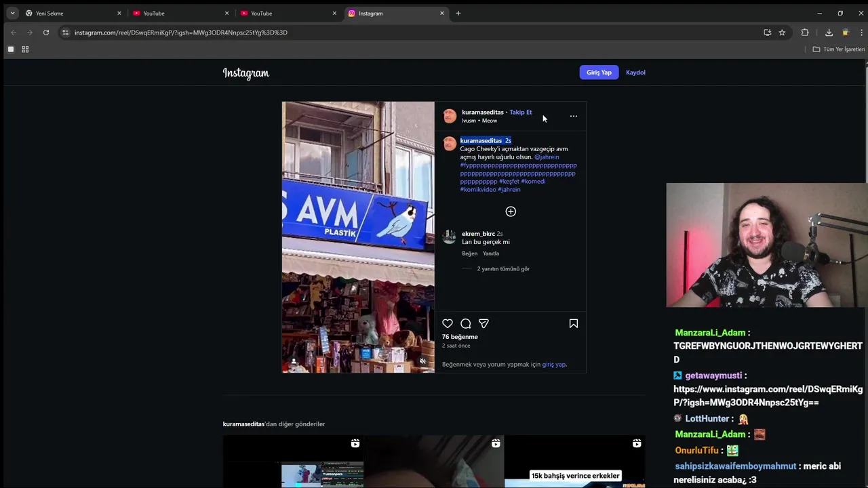Click the site info icon in address bar
This screenshot has width=868, height=488.
(x=65, y=33)
